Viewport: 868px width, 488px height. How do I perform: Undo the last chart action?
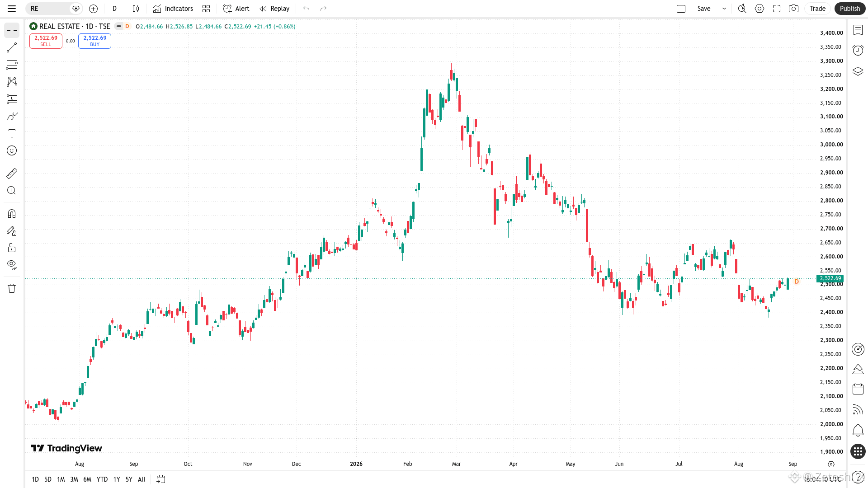coord(307,9)
